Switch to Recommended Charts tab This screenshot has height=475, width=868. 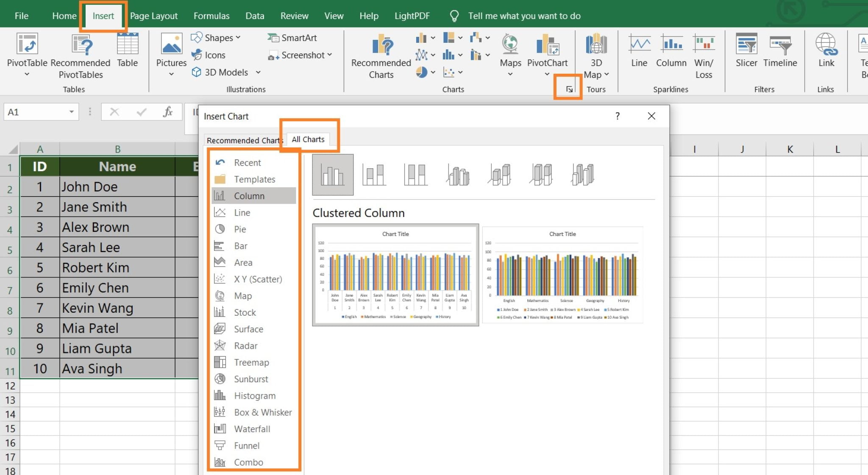tap(245, 139)
